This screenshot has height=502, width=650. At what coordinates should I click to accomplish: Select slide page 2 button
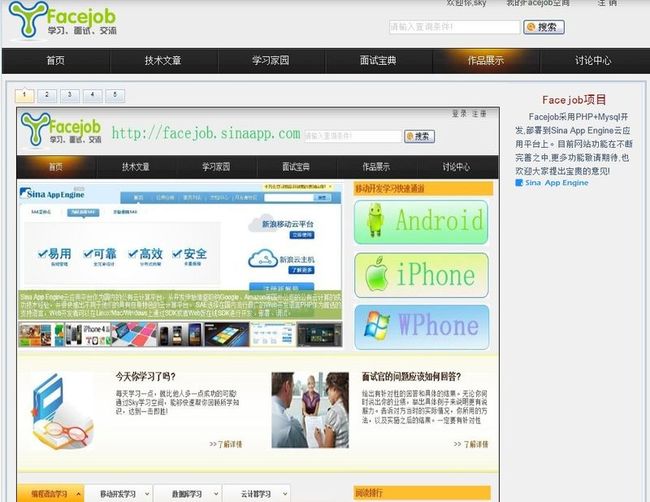point(47,95)
